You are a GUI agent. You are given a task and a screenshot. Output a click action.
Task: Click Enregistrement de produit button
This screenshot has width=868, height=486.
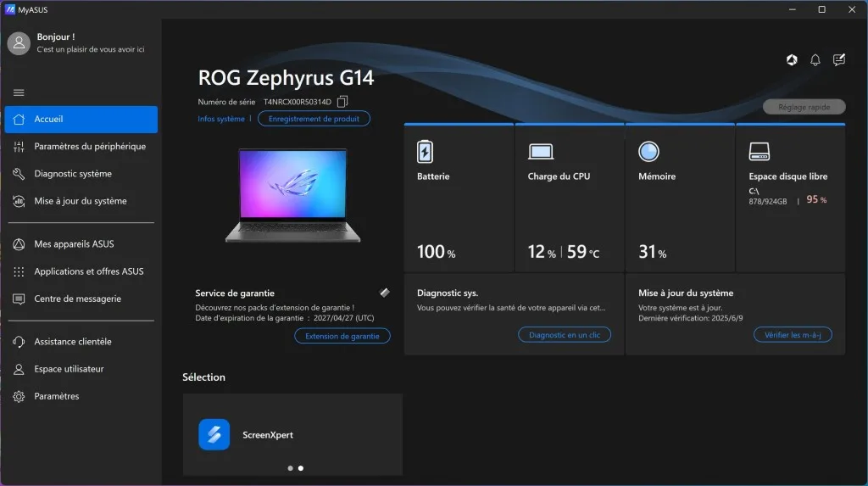click(x=314, y=119)
